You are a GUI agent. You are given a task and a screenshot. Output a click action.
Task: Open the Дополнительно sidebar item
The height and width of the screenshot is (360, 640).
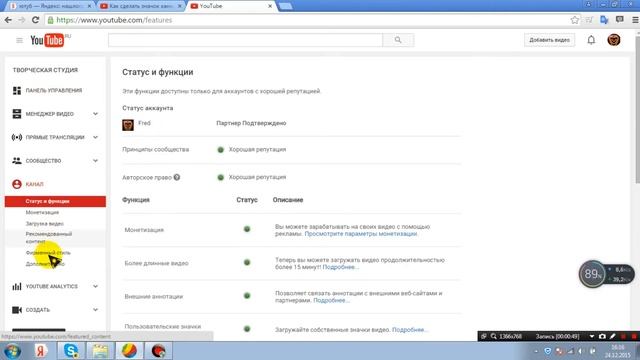tap(45, 264)
